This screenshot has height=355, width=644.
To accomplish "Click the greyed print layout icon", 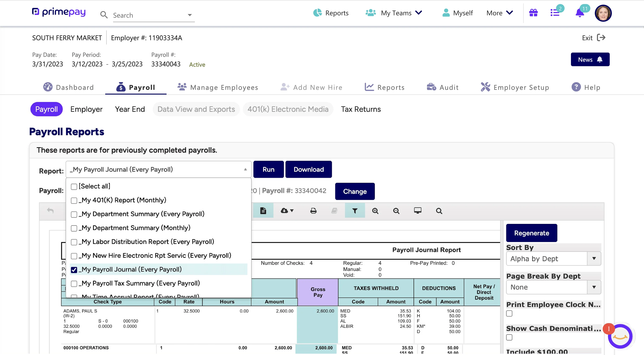I will coord(334,211).
